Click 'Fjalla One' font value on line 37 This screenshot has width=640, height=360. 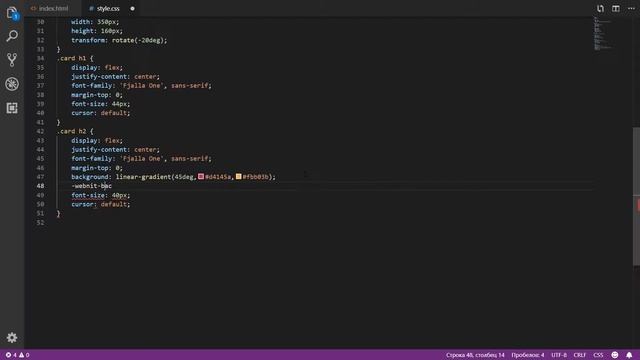[x=141, y=85]
